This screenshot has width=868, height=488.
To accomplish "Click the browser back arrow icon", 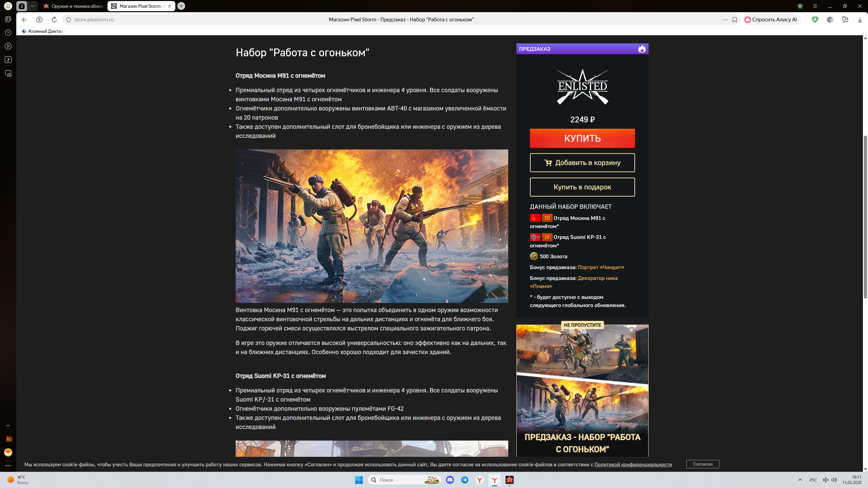I will (x=24, y=20).
